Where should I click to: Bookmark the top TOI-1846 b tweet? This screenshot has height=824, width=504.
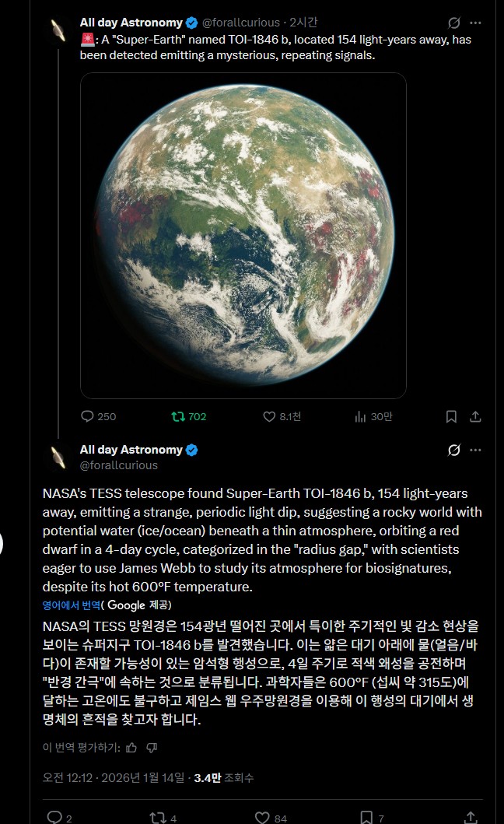(x=451, y=416)
